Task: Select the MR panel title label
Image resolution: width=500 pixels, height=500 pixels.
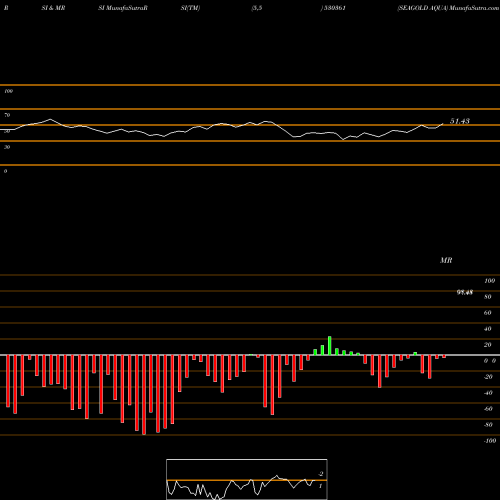Action: coord(446,260)
